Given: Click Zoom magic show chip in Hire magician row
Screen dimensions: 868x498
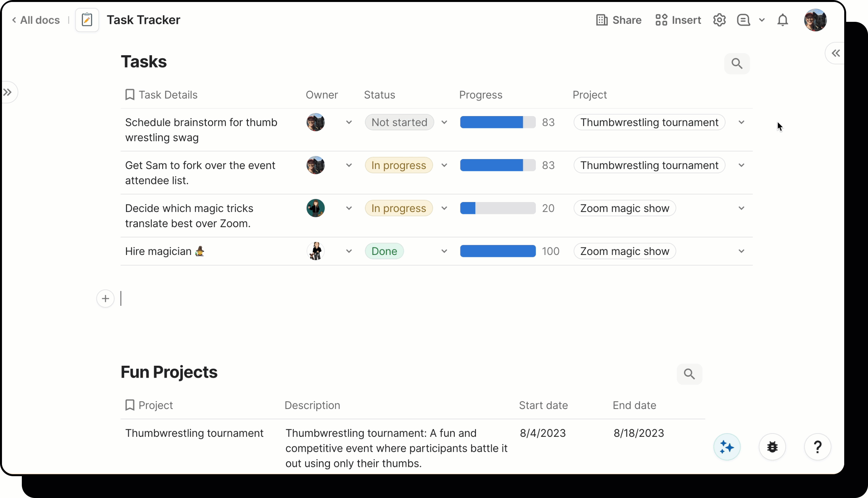Looking at the screenshot, I should click(625, 251).
